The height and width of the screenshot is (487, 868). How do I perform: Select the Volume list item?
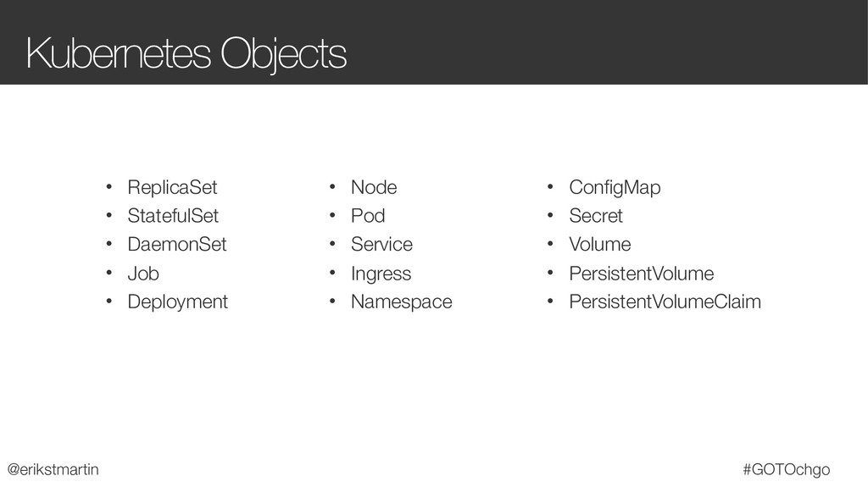click(600, 245)
